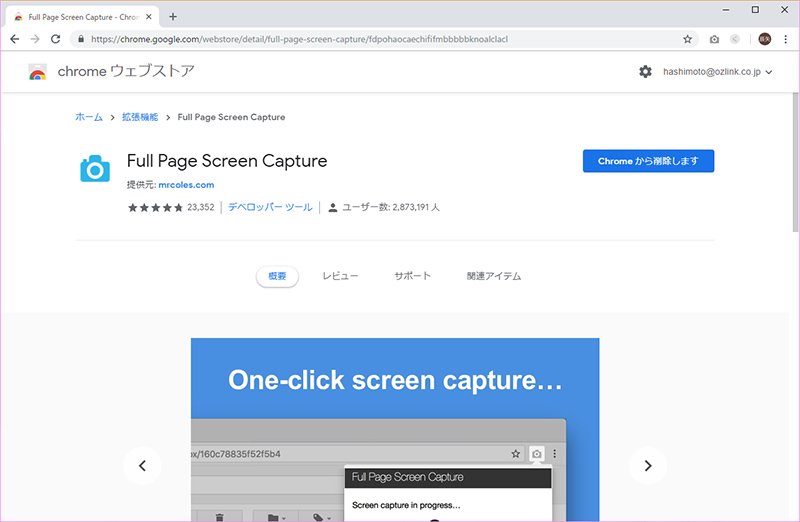Click the address bar URL
Viewport: 800px width, 522px height.
click(299, 39)
